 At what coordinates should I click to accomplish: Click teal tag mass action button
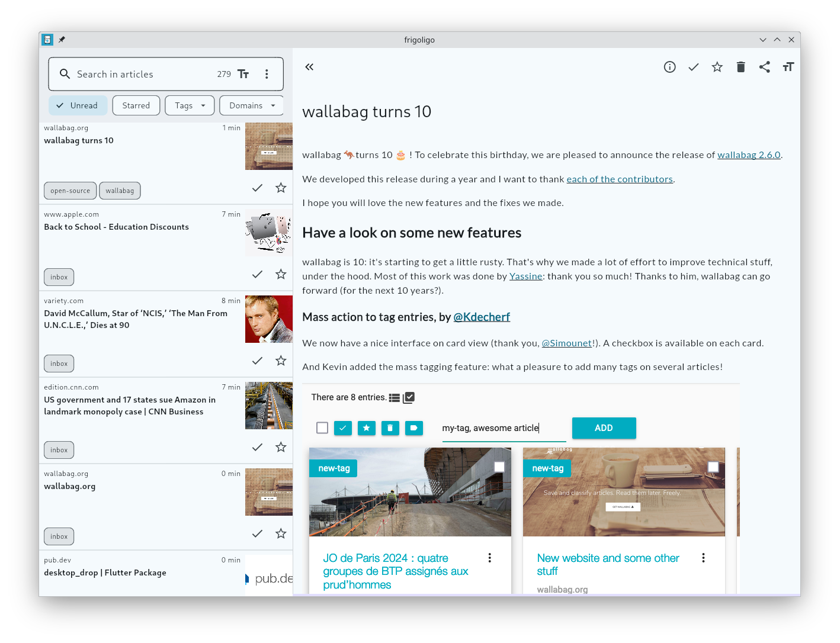coord(414,427)
